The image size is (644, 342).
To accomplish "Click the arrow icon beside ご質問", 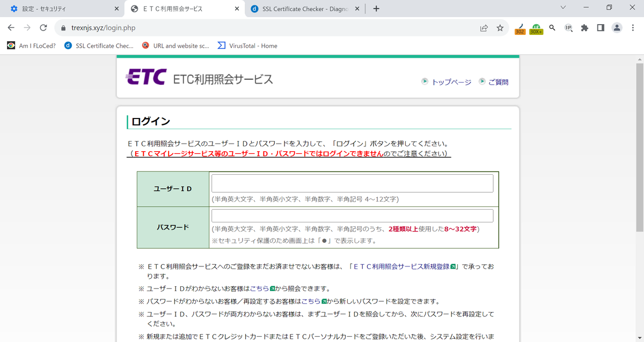I will (482, 81).
